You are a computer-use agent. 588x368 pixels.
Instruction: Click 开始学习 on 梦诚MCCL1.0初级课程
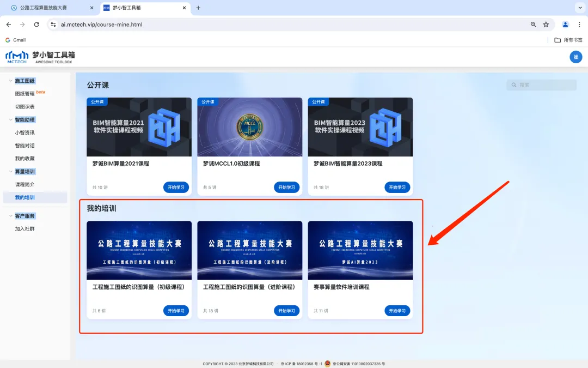coord(286,187)
